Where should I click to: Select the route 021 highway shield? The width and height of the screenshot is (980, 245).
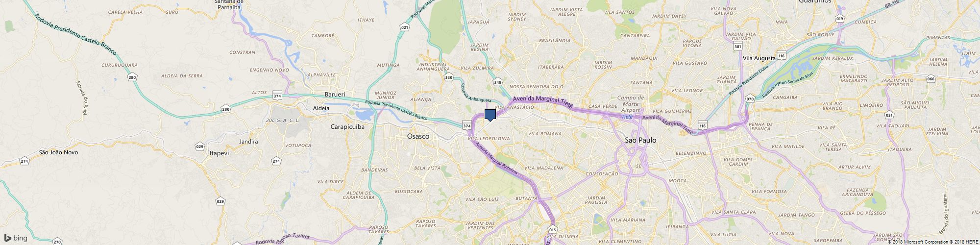point(404,28)
